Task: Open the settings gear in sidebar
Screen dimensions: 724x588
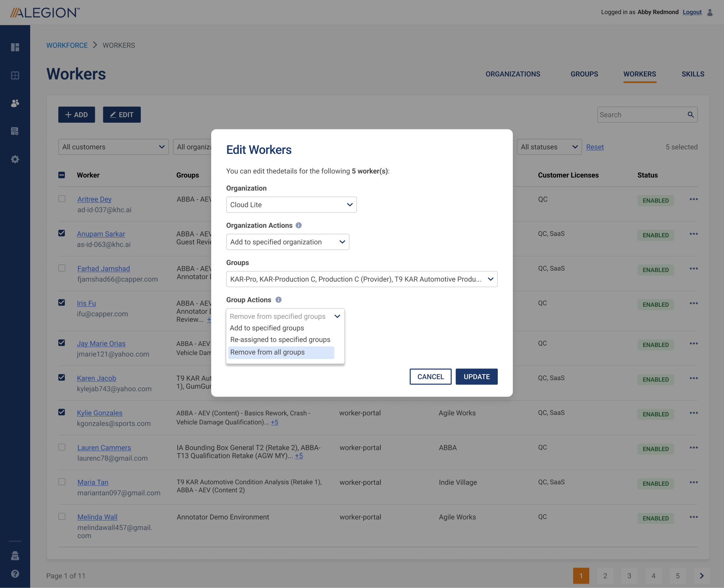Action: pyautogui.click(x=15, y=159)
